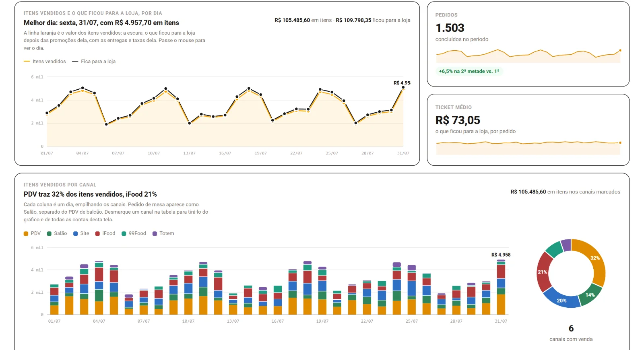Click the "PEDIDOS" card label
The image size is (644, 350).
(x=446, y=15)
